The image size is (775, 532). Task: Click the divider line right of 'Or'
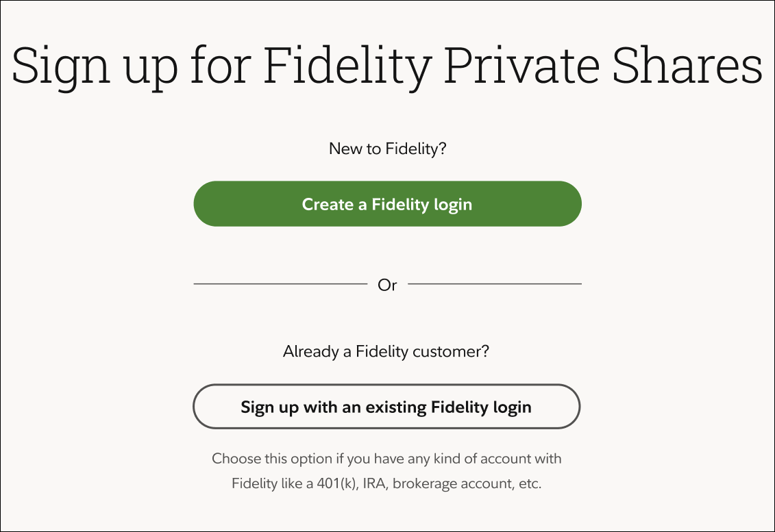click(x=494, y=283)
